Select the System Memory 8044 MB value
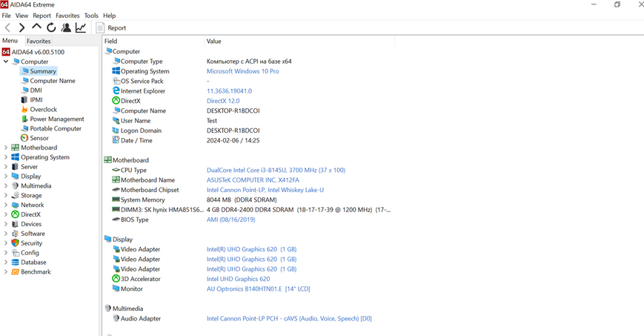Screen dimensions: 644x336 [242, 200]
